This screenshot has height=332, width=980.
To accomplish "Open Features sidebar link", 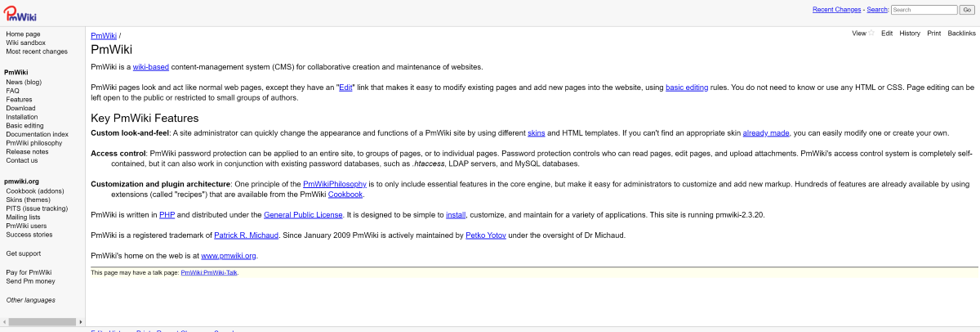I will pos(19,100).
